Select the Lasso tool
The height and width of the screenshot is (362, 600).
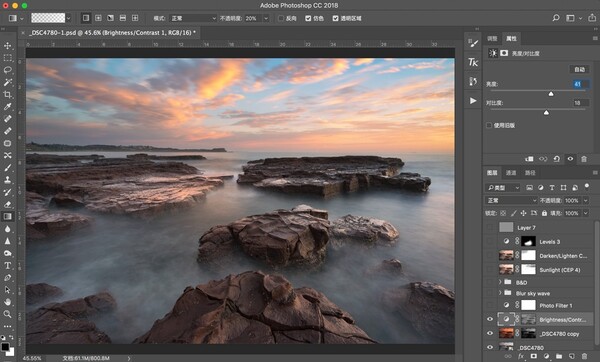click(7, 70)
